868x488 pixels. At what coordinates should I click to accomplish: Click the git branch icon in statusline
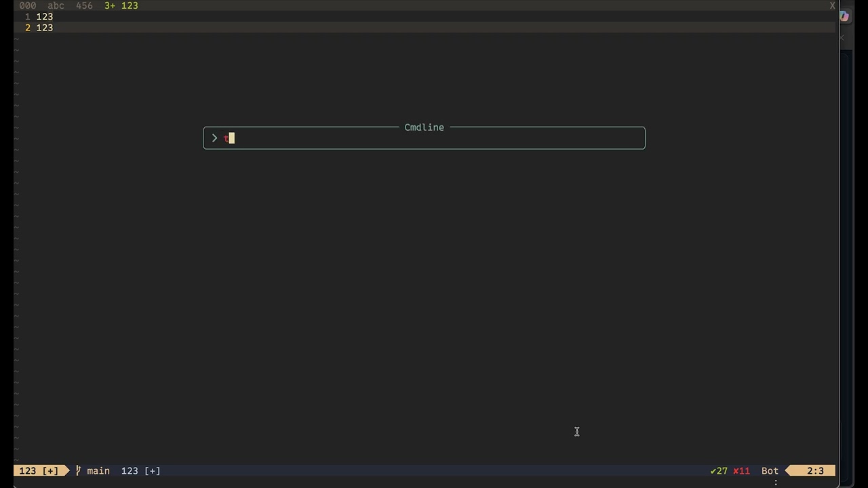[x=78, y=470]
